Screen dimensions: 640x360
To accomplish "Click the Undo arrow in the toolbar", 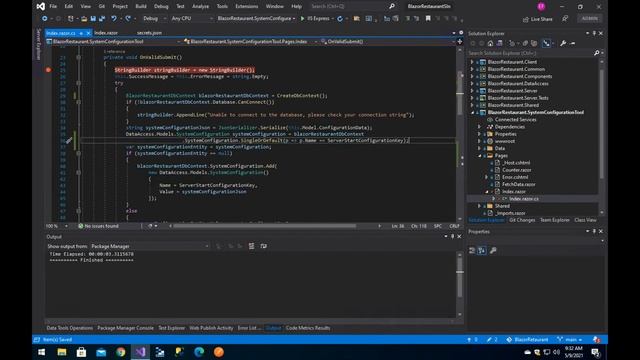I will 114,19.
